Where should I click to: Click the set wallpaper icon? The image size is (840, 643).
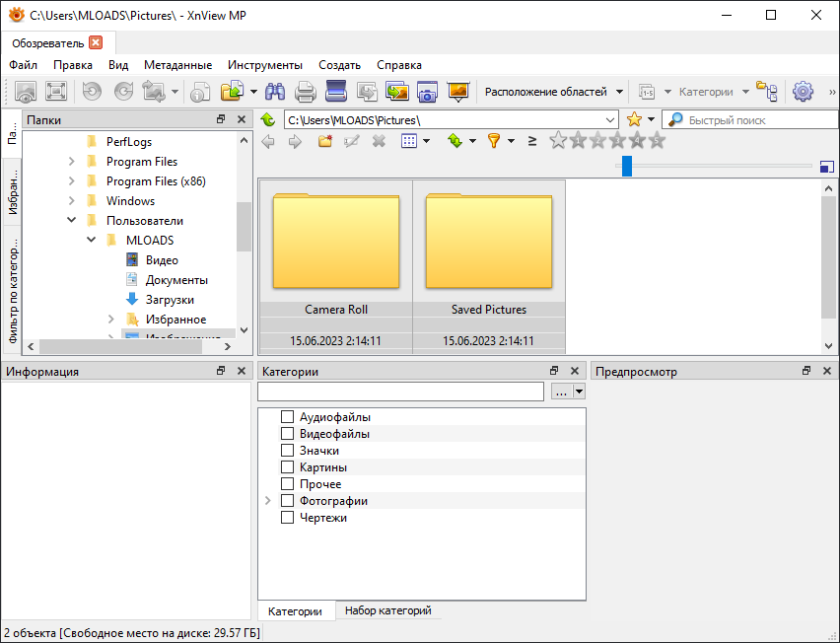pos(395,91)
